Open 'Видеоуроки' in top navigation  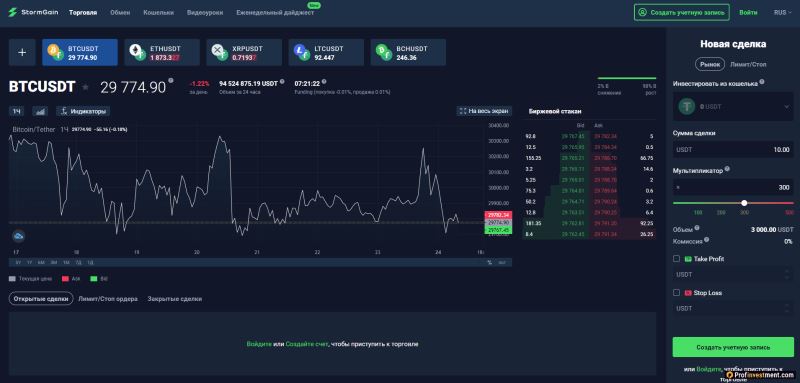[205, 12]
